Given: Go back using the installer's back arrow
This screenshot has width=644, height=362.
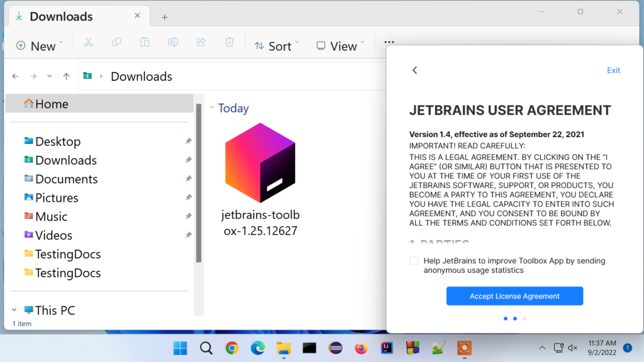Looking at the screenshot, I should click(x=414, y=70).
